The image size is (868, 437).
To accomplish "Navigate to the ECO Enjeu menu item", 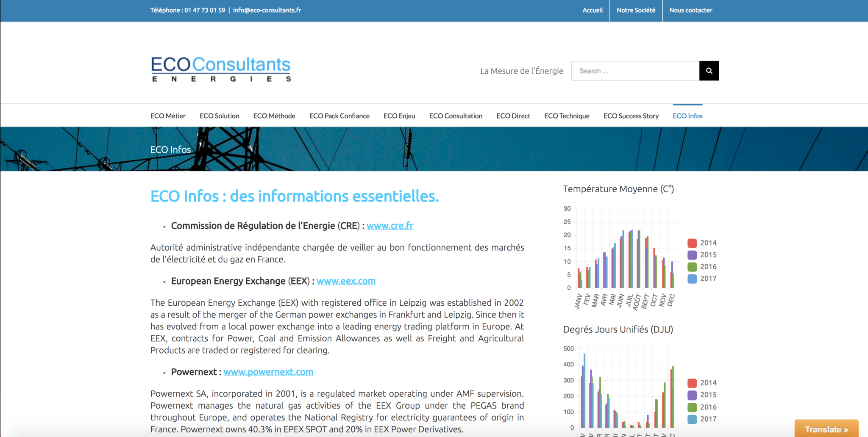I will point(399,116).
